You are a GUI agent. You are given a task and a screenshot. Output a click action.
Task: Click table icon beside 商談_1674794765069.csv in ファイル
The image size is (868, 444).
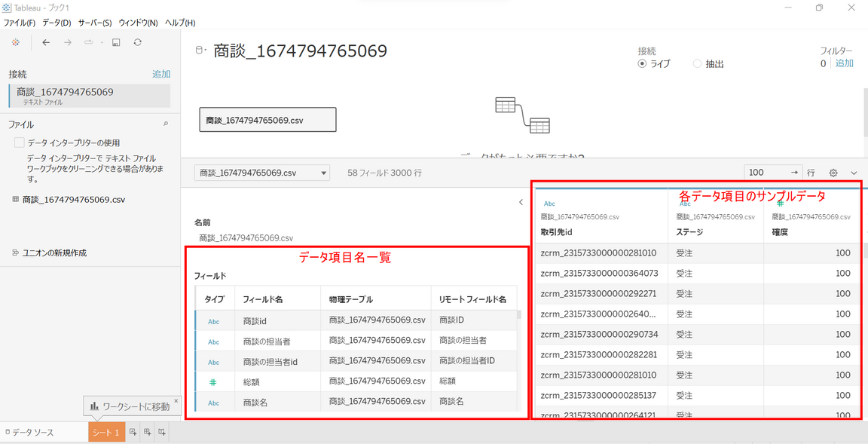16,199
